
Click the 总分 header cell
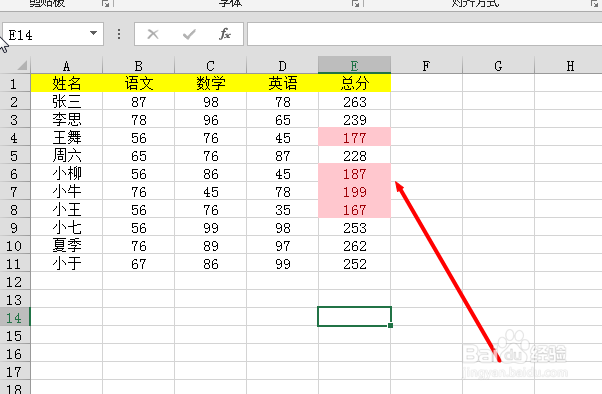(x=354, y=83)
